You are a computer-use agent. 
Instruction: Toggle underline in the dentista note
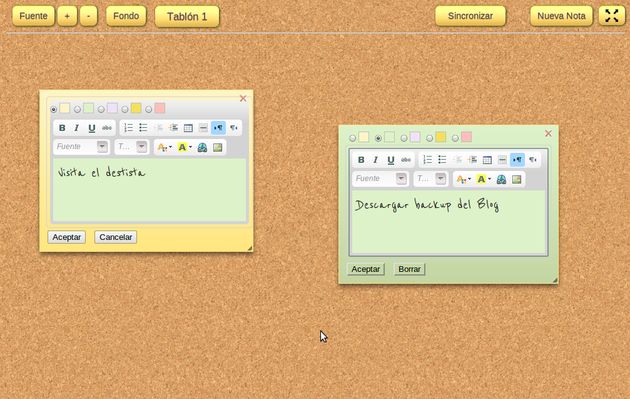pyautogui.click(x=92, y=128)
